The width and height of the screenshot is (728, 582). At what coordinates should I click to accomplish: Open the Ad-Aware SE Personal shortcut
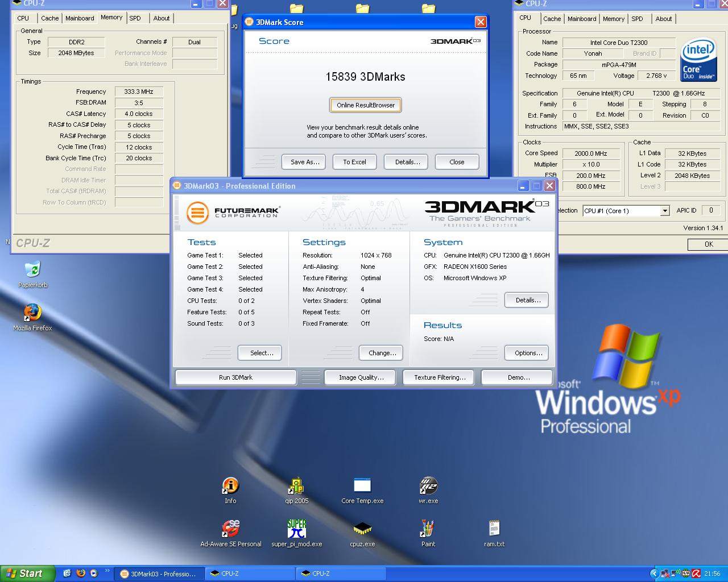tap(230, 533)
